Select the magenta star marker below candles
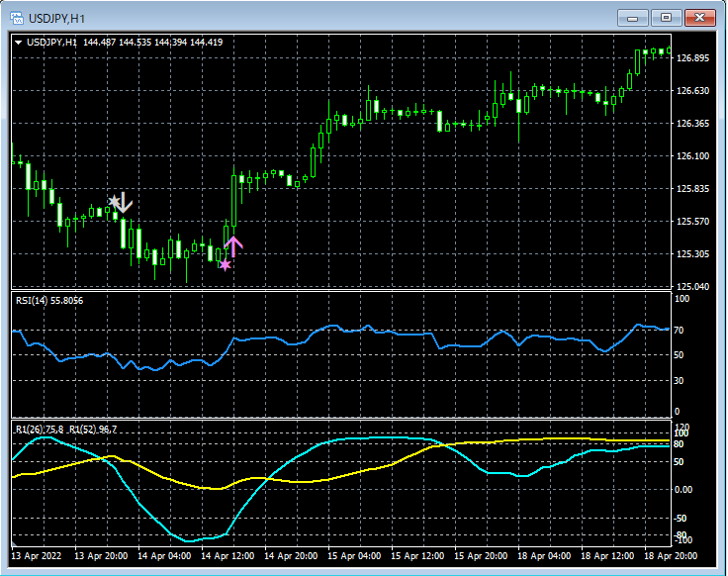728x576 pixels. (226, 264)
